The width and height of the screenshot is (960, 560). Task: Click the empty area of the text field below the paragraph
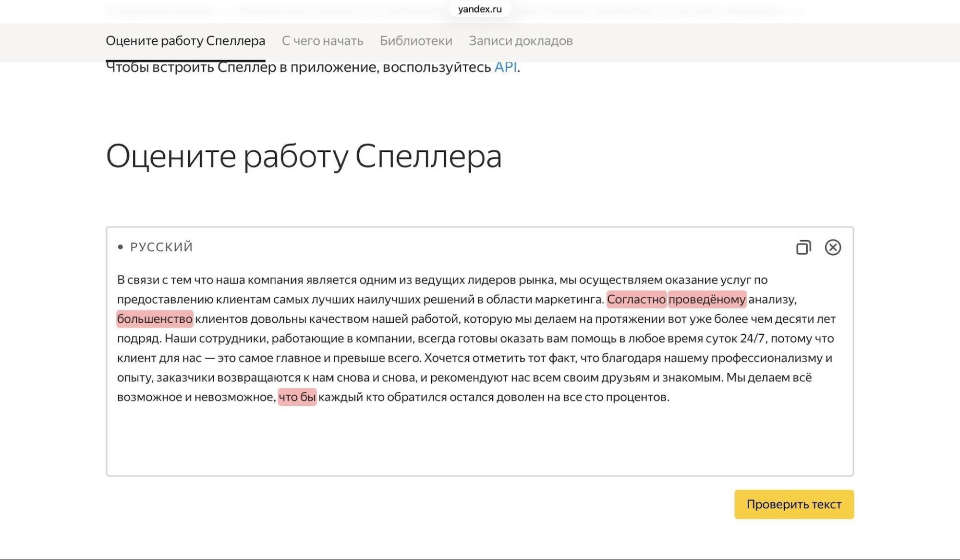coord(479,439)
